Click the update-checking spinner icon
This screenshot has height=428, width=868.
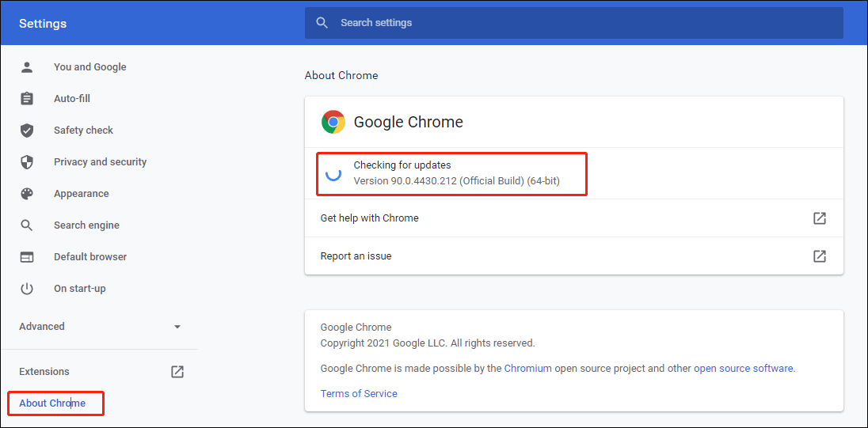333,173
